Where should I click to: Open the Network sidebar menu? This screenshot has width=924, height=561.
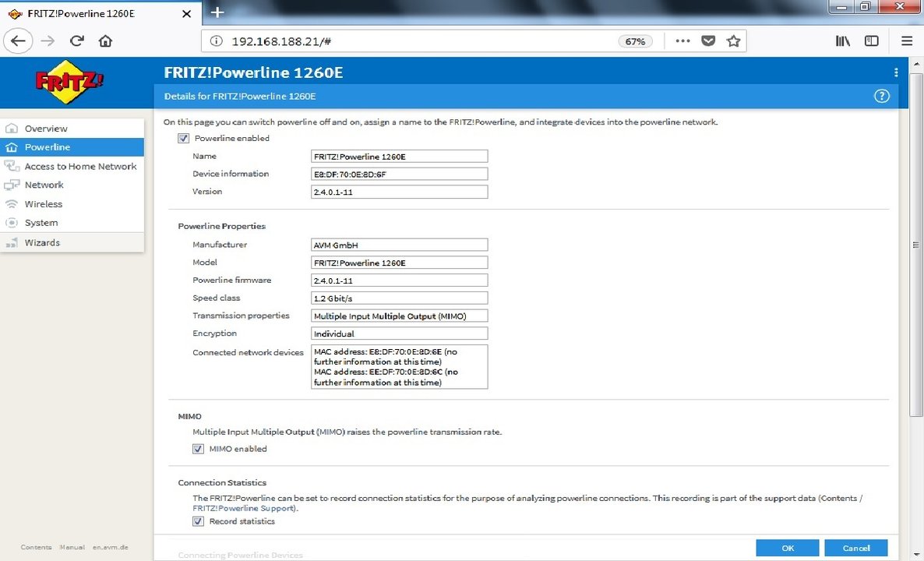point(72,185)
